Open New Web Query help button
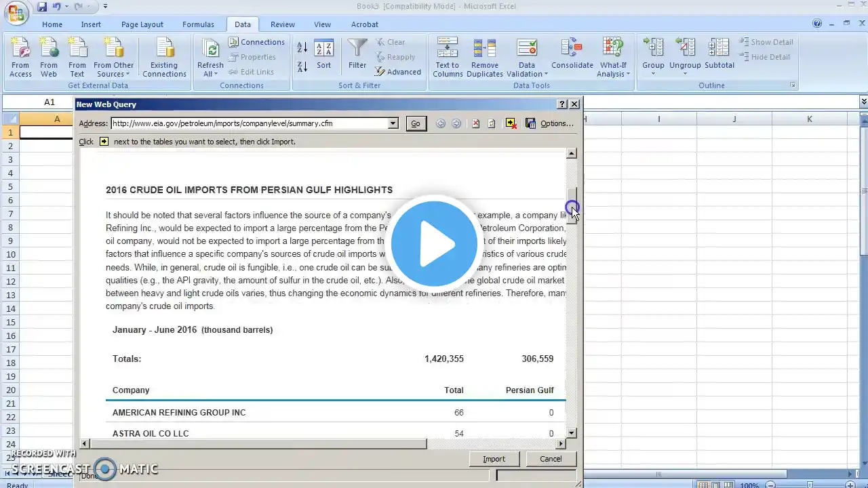 point(562,104)
